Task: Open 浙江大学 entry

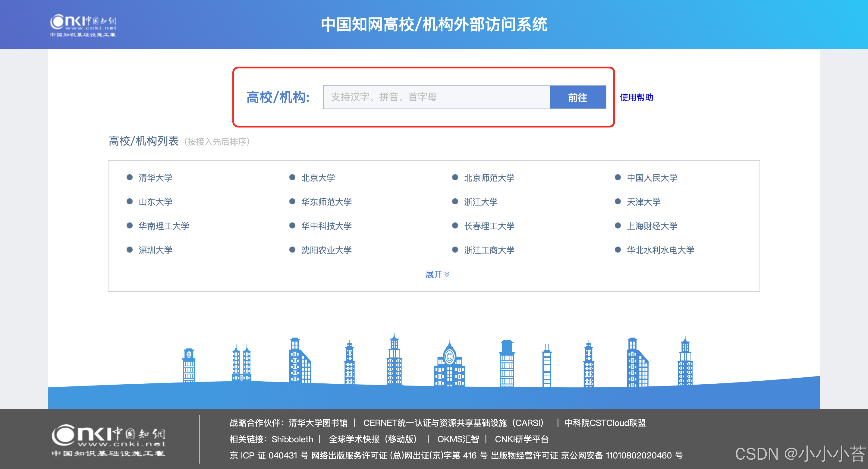Action: 480,202
